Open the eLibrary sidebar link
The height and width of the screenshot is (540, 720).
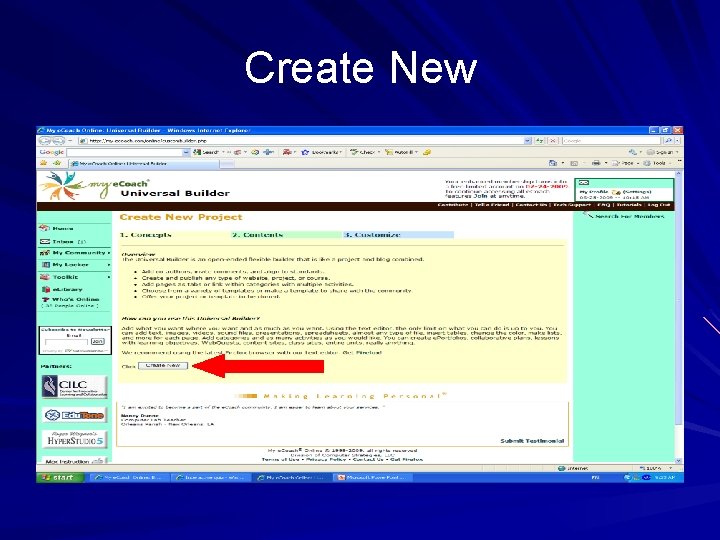coord(67,289)
